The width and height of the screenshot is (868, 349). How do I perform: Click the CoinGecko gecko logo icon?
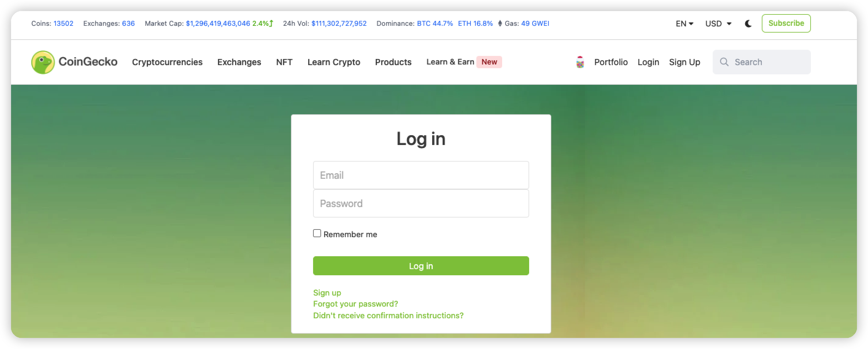pyautogui.click(x=43, y=61)
